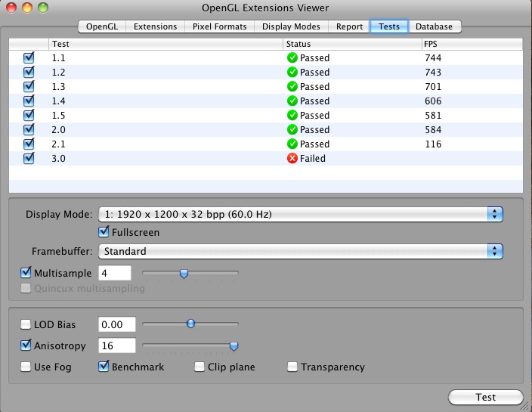
Task: Click the green Passed icon for test 1.4
Action: tap(292, 101)
